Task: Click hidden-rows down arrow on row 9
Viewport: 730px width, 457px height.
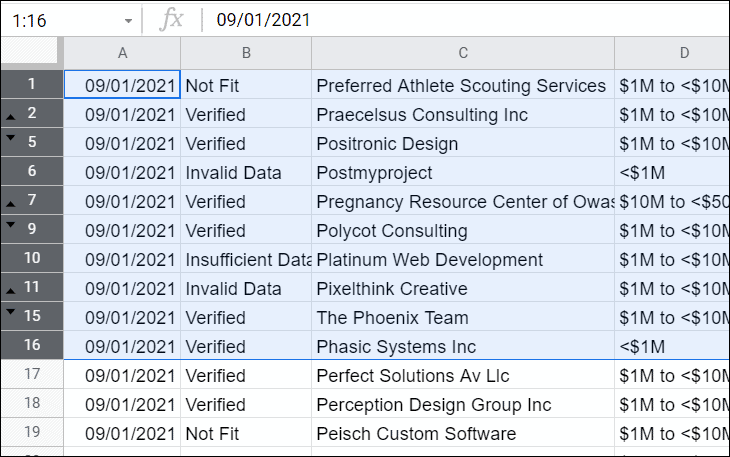Action: 10,224
